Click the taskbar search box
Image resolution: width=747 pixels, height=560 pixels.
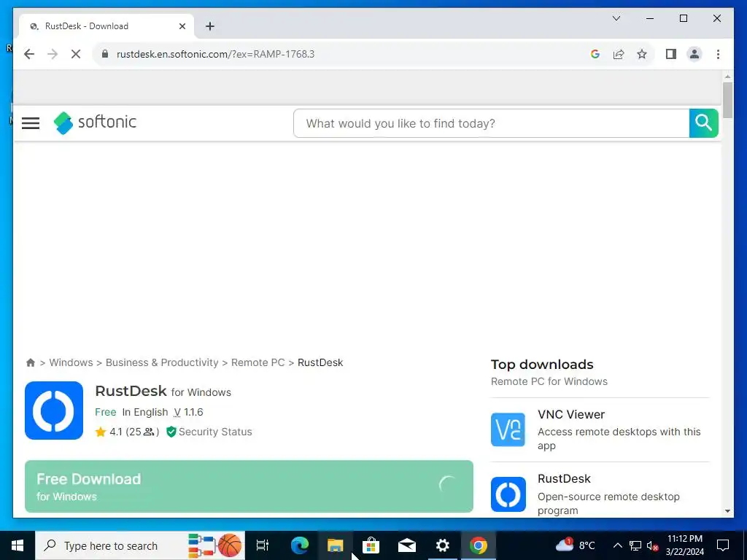click(140, 545)
